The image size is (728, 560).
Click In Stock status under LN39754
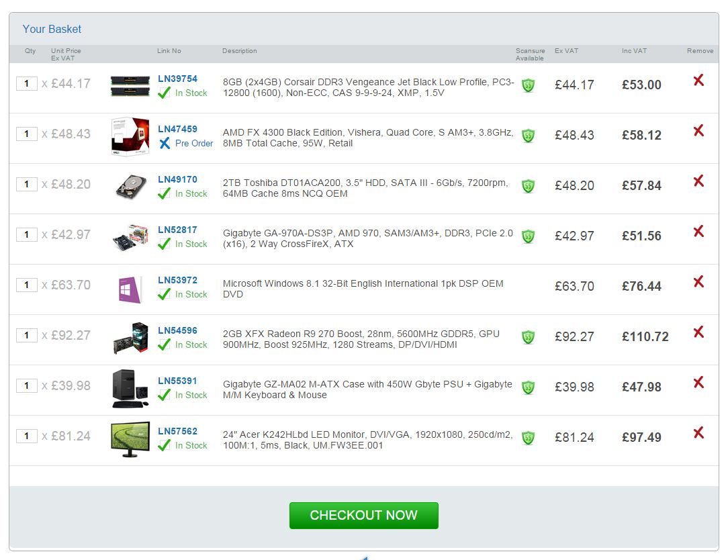pyautogui.click(x=191, y=93)
